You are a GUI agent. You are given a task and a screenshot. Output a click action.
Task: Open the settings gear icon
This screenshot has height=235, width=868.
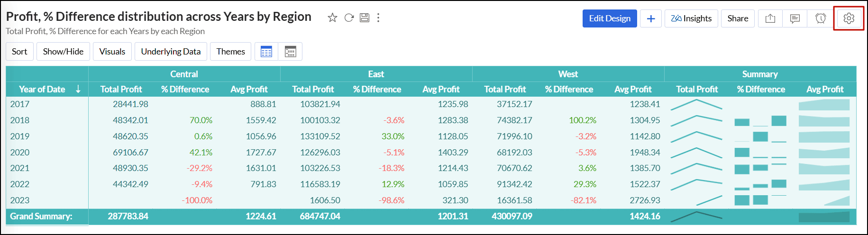pyautogui.click(x=849, y=18)
